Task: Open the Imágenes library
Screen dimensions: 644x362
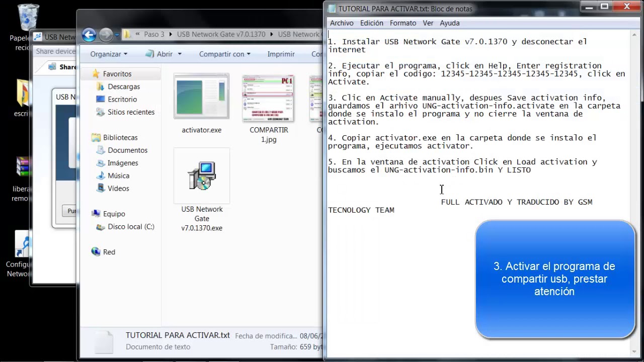Action: (123, 163)
